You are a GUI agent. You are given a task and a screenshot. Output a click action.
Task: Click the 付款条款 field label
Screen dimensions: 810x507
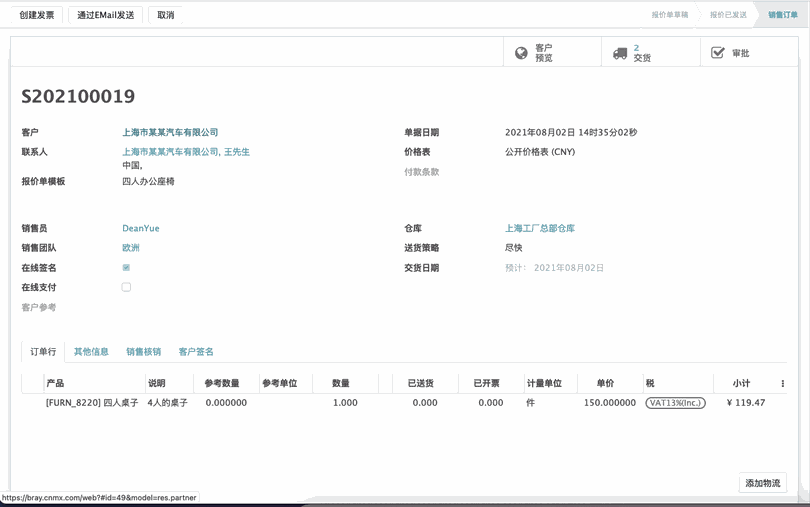coord(422,172)
